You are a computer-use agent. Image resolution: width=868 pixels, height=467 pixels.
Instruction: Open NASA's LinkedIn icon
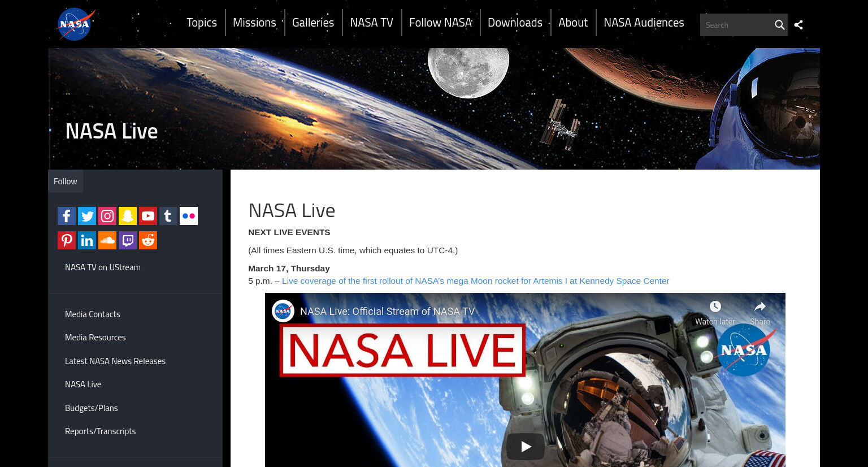87,240
